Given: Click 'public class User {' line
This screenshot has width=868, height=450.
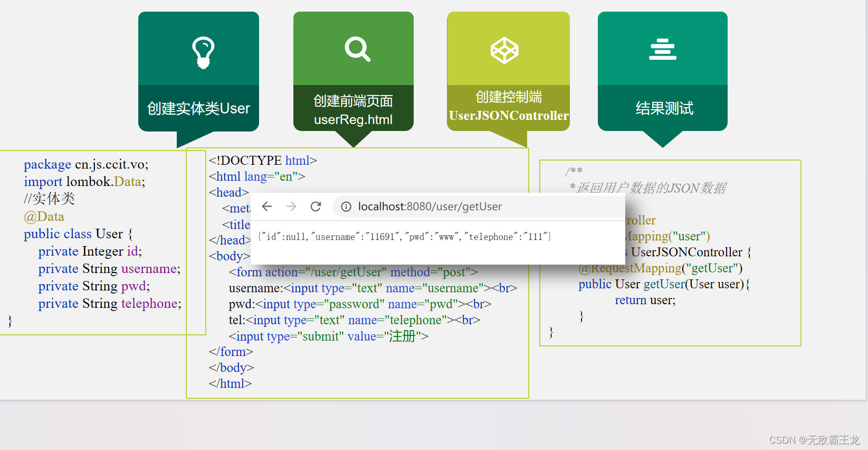Looking at the screenshot, I should (78, 234).
